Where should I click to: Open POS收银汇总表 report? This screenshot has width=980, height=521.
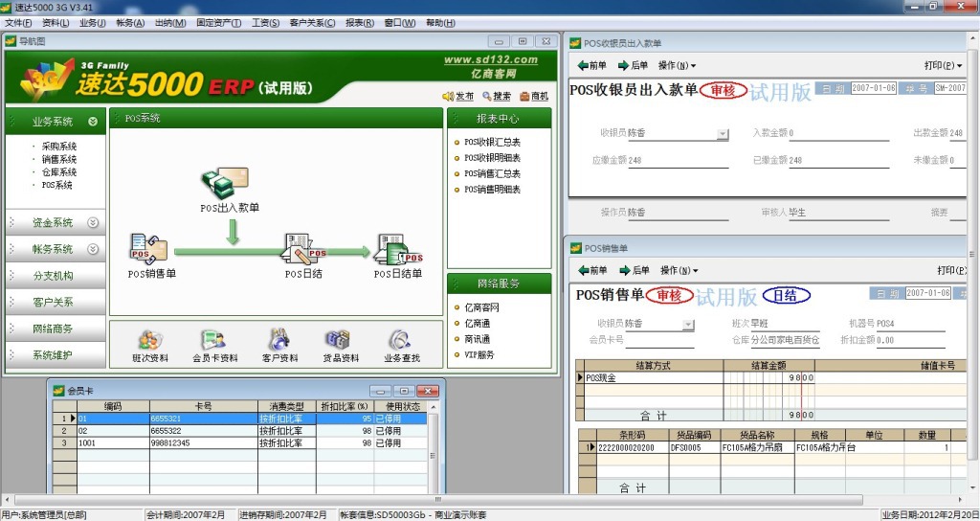click(492, 142)
